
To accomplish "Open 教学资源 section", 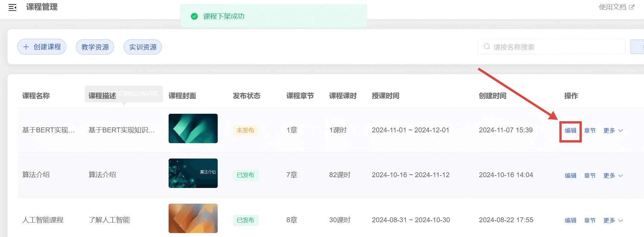I will (x=95, y=47).
